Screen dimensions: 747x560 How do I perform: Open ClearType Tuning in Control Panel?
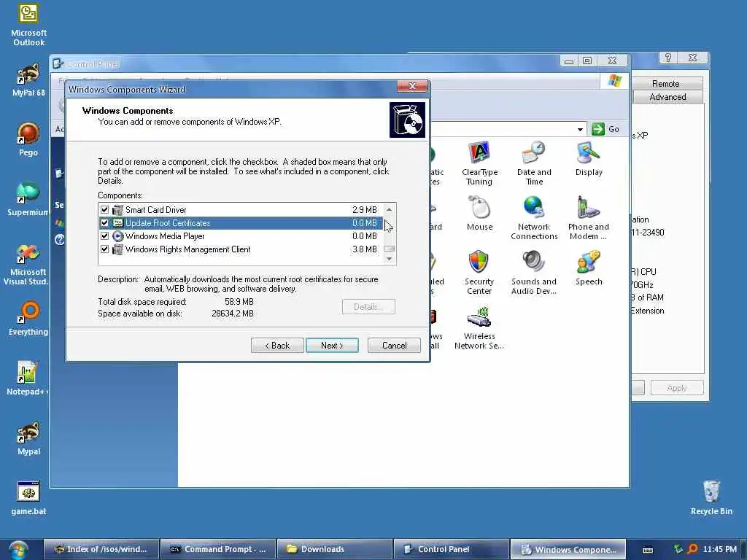[479, 163]
